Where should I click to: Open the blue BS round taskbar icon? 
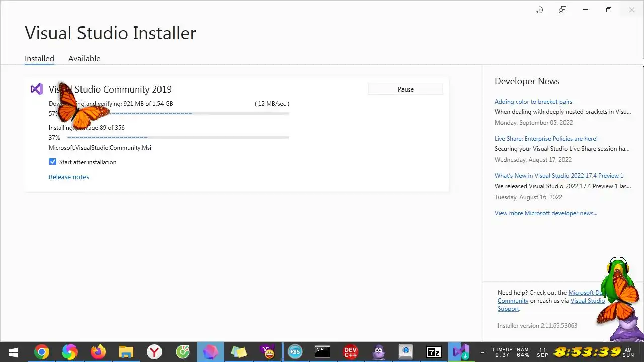tap(295, 352)
